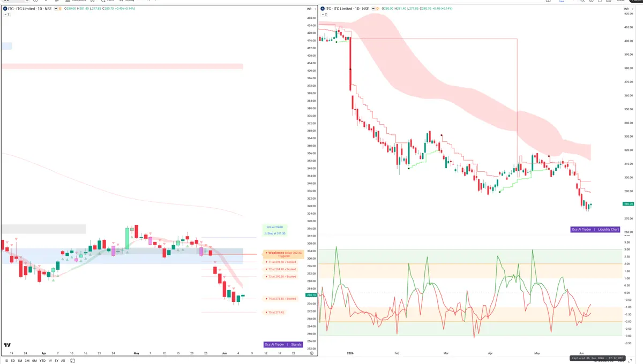Click the Stop at 311.30 label

coord(275,233)
